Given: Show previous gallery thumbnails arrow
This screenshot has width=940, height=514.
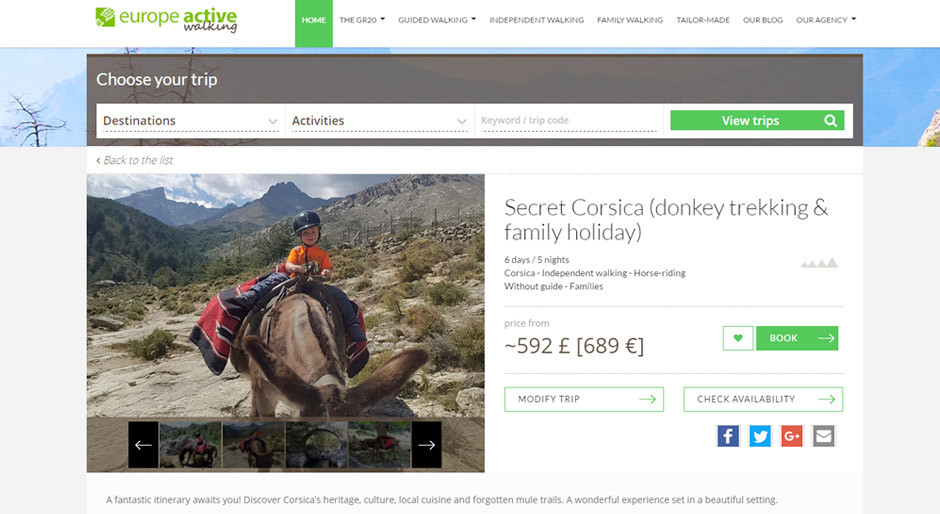Looking at the screenshot, I should tap(143, 444).
